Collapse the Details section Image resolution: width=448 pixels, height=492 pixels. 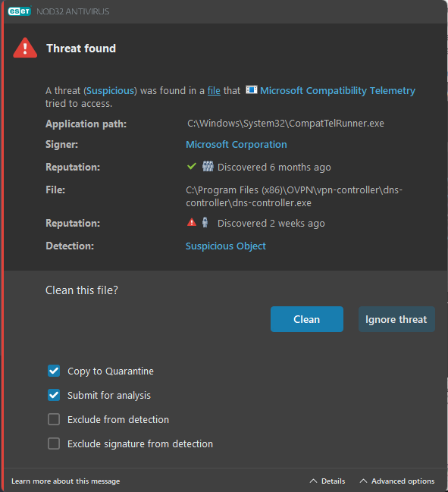coord(327,481)
